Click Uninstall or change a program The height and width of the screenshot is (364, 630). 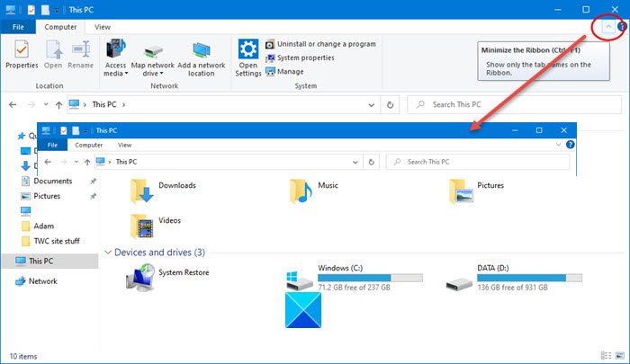pyautogui.click(x=320, y=44)
